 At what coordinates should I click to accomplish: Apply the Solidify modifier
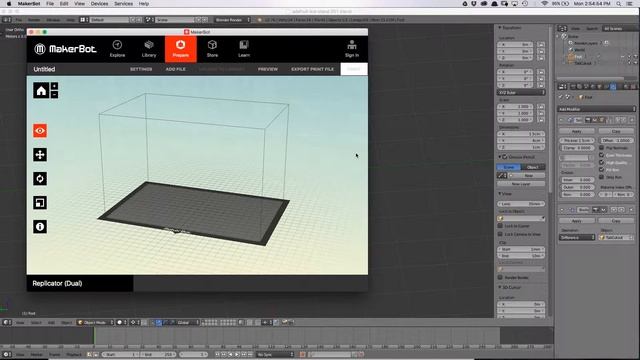(576, 131)
